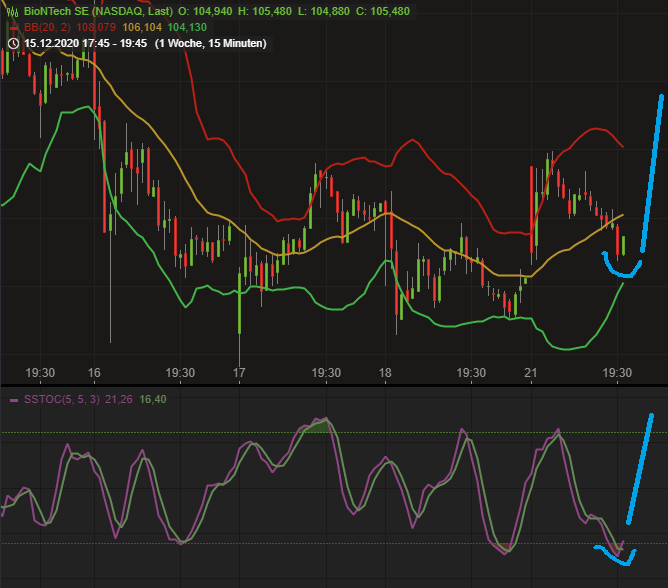Click the stochastic value 21,26

[118, 399]
